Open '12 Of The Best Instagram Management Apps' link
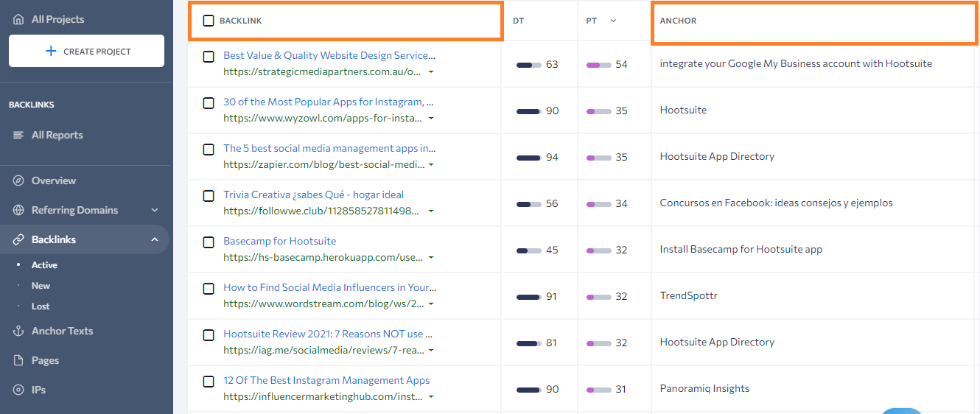 click(x=326, y=380)
